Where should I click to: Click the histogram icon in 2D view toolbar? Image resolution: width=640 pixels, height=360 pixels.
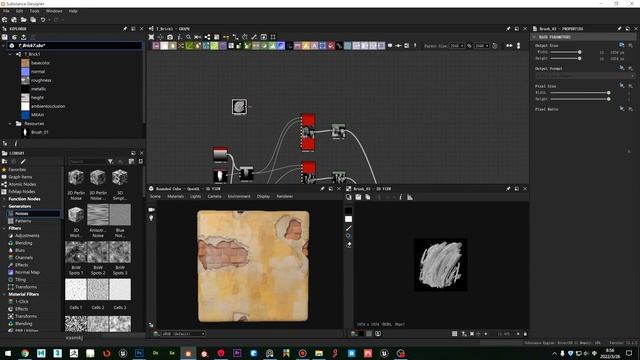(x=410, y=197)
